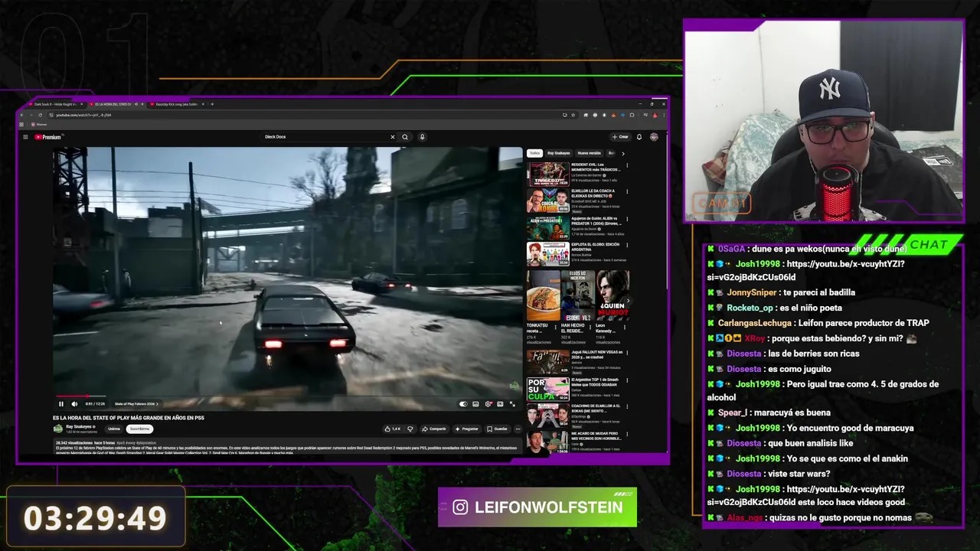Start voice search with the microphone
Image resolution: width=980 pixels, height=551 pixels.
(x=422, y=137)
